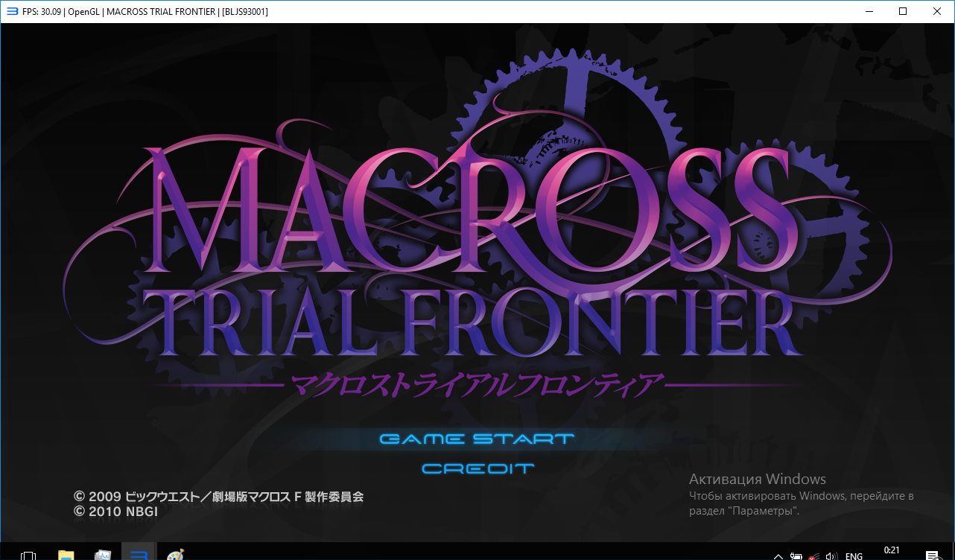Open the notification center icon
The height and width of the screenshot is (560, 955).
tap(932, 556)
